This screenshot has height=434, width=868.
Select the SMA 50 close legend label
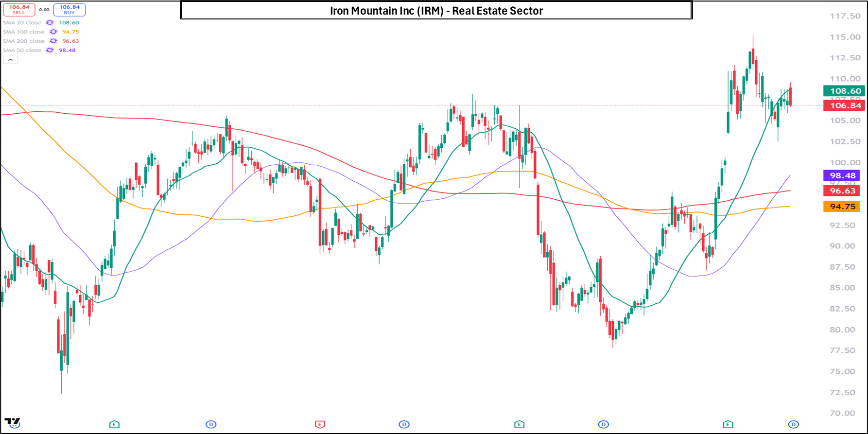click(22, 51)
